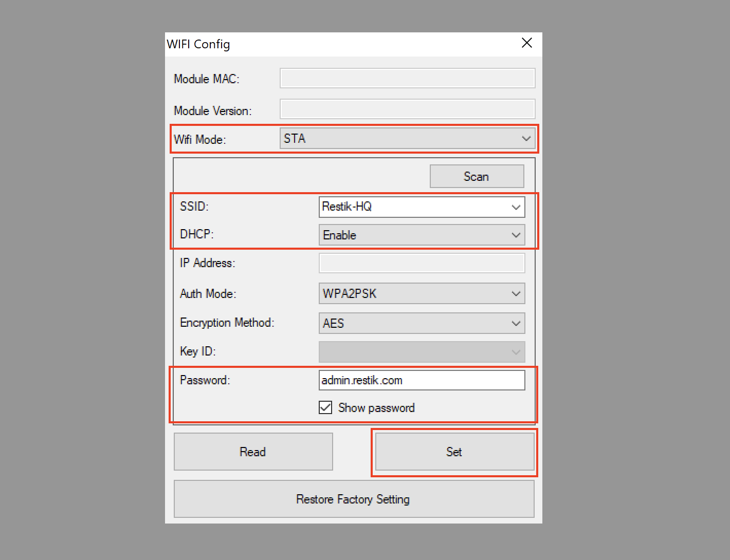
Task: Click the Module MAC text field
Action: coord(407,79)
